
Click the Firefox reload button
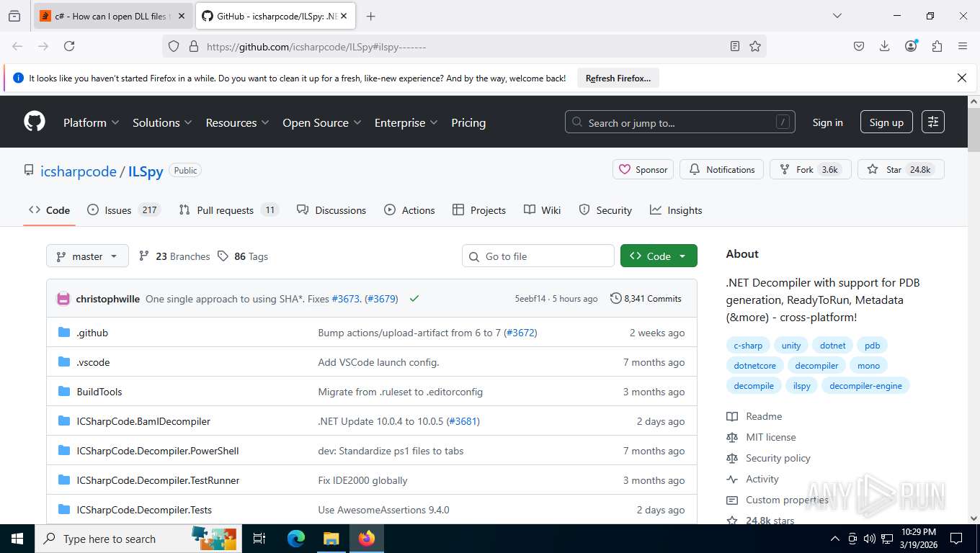(x=69, y=46)
